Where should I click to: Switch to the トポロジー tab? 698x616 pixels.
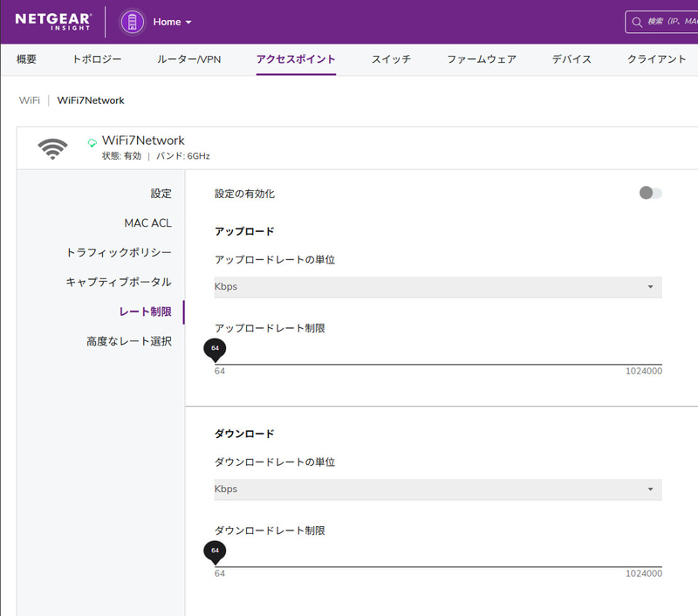click(94, 59)
